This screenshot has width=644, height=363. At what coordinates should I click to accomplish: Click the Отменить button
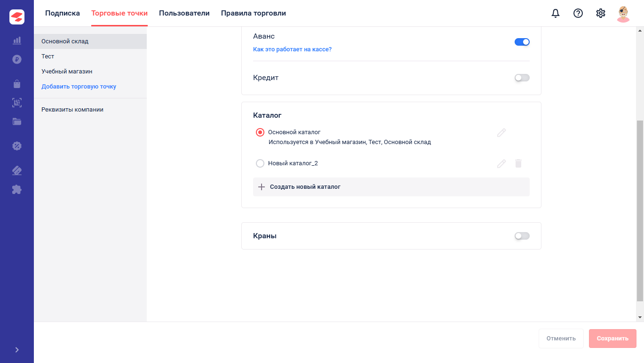pos(561,339)
